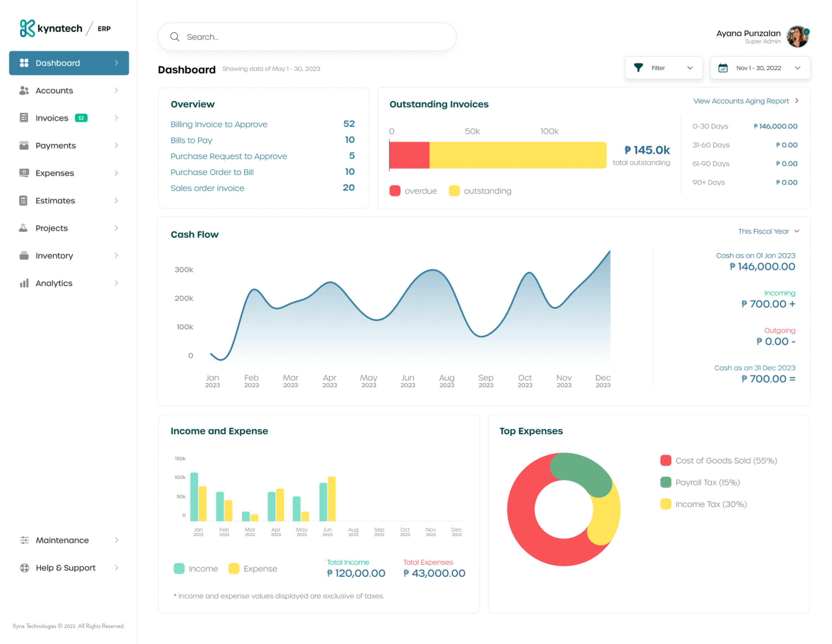Image resolution: width=832 pixels, height=644 pixels.
Task: Toggle the Income legend swatch
Action: pos(179,569)
